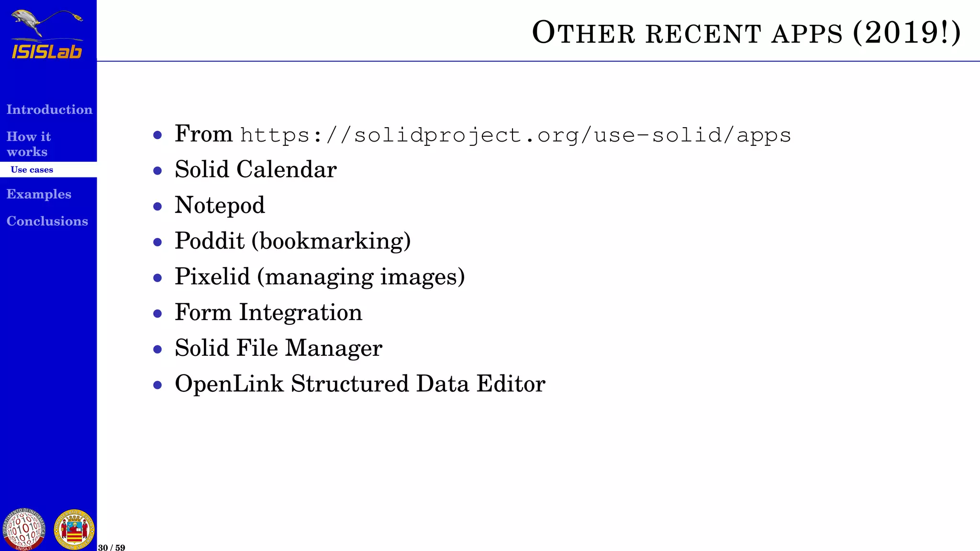Open the solidproject.org/use-solid/apps URL
This screenshot has height=551, width=980.
click(515, 135)
